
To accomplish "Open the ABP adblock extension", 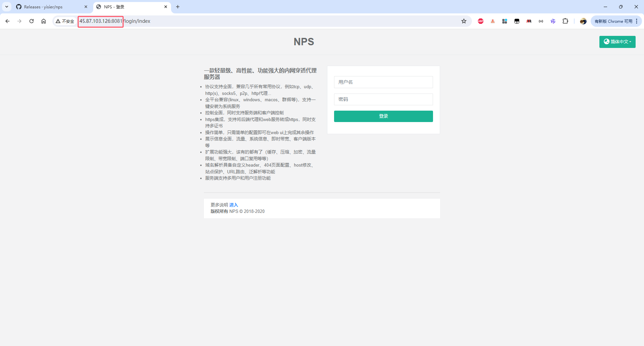I will [x=481, y=21].
